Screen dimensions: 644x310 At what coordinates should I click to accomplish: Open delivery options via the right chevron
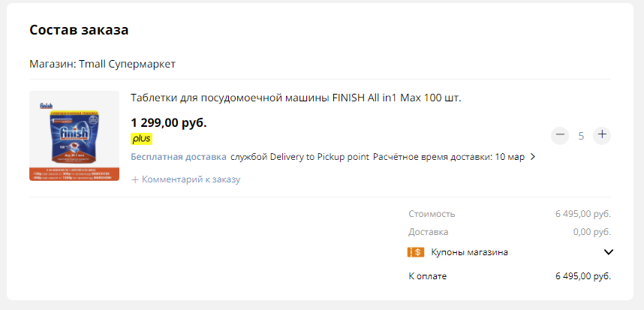(533, 157)
